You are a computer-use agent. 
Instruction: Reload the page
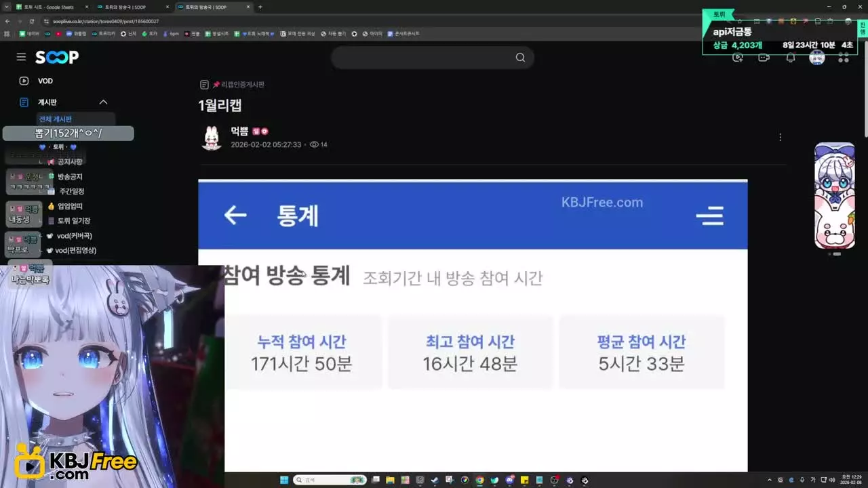coord(31,21)
